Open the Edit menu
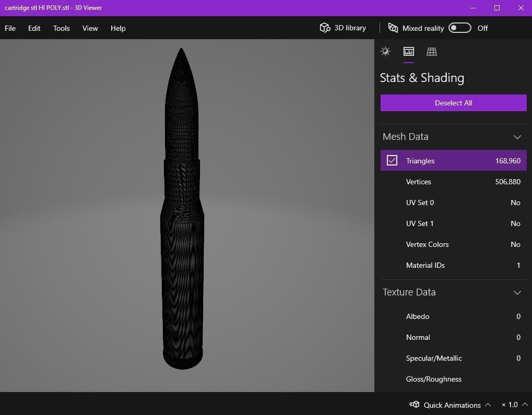 point(34,28)
